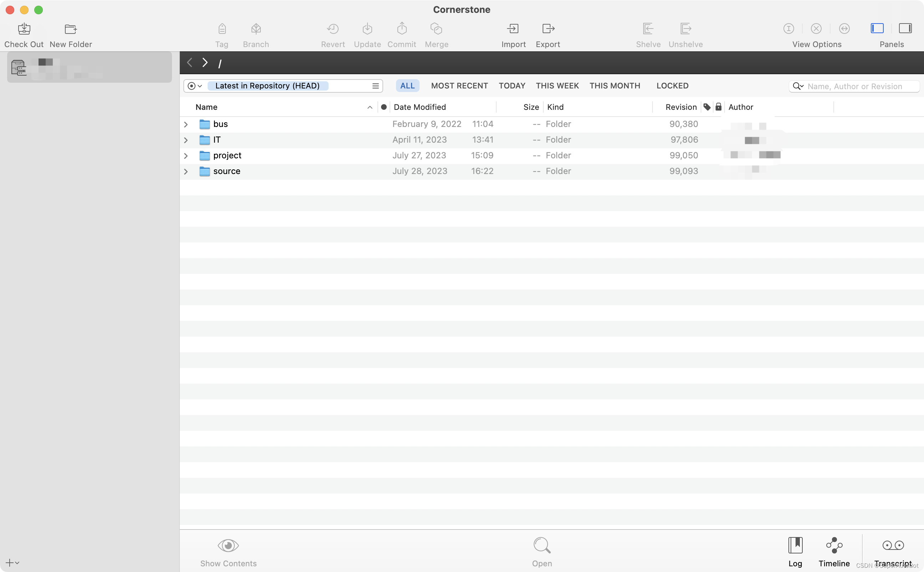Select the THIS MONTH filter tab
Image resolution: width=924 pixels, height=572 pixels.
click(614, 86)
